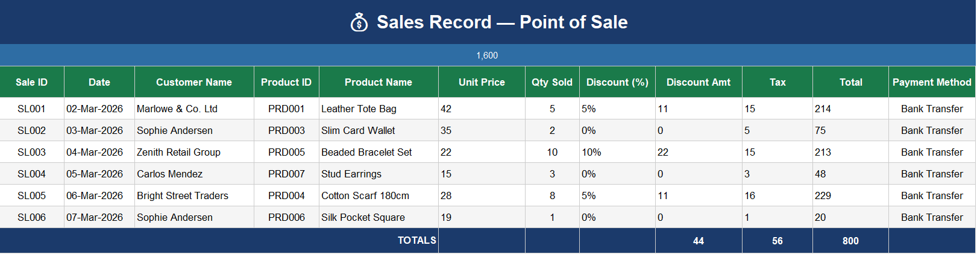Select the Sale ID column header

coord(32,82)
